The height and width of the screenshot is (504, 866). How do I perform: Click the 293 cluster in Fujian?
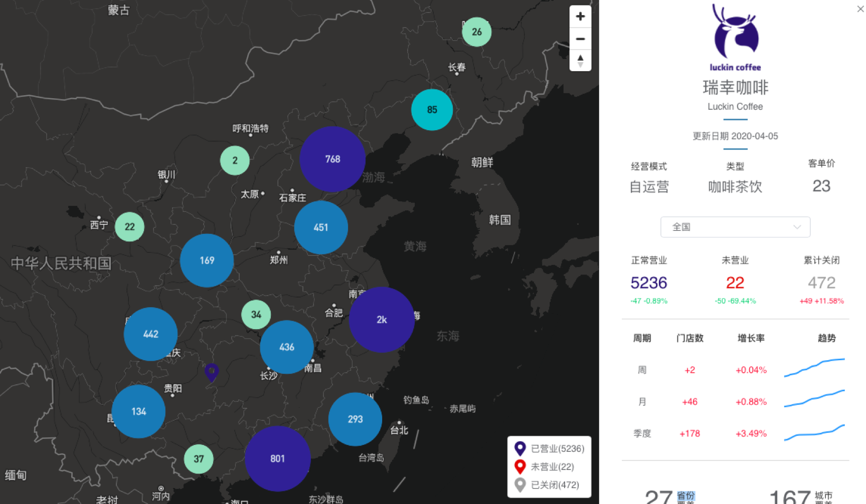[x=355, y=419]
